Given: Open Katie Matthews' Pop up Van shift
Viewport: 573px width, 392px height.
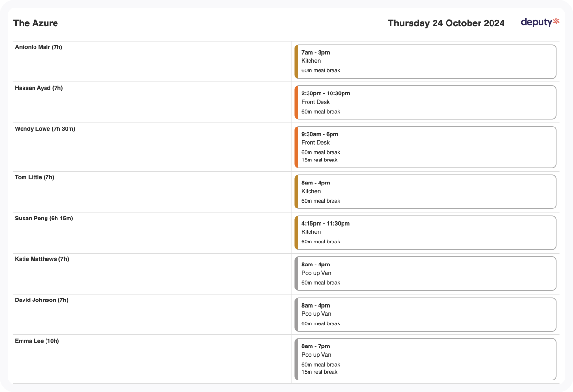Looking at the screenshot, I should tap(425, 273).
